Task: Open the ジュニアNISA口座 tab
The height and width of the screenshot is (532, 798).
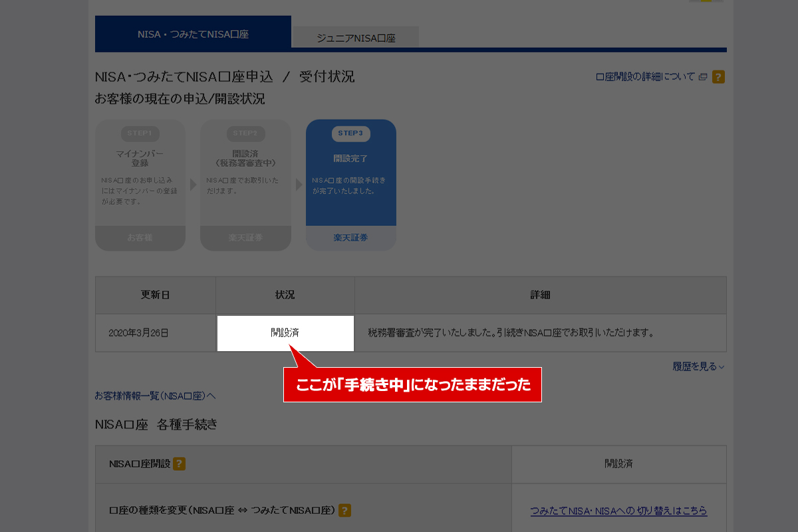Action: tap(356, 38)
